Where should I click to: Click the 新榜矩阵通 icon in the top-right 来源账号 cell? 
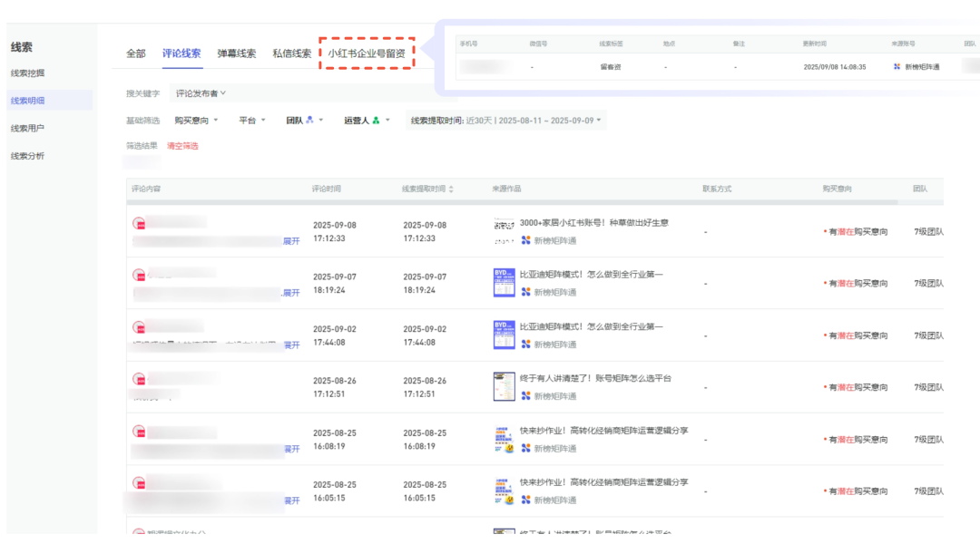(897, 67)
